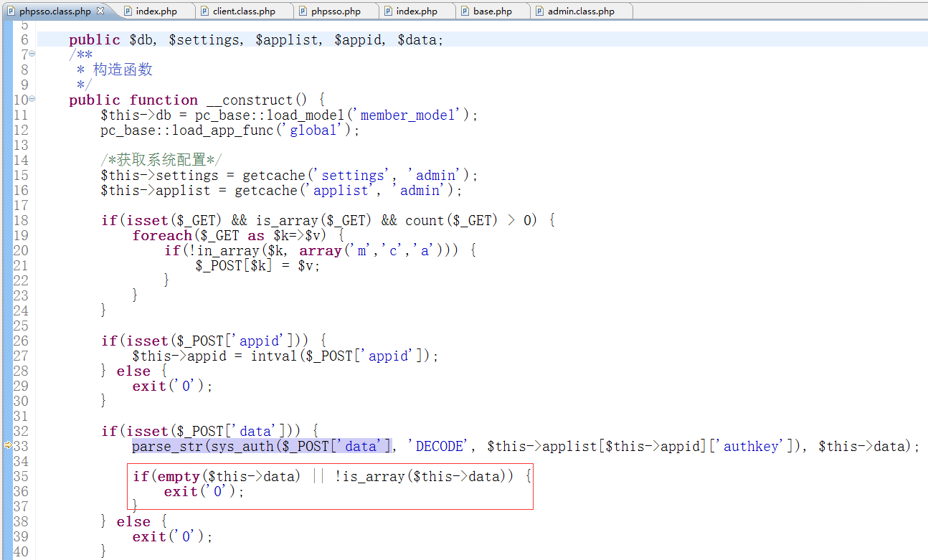Select the index.php tab left of base.php
The image size is (928, 560).
(x=416, y=11)
